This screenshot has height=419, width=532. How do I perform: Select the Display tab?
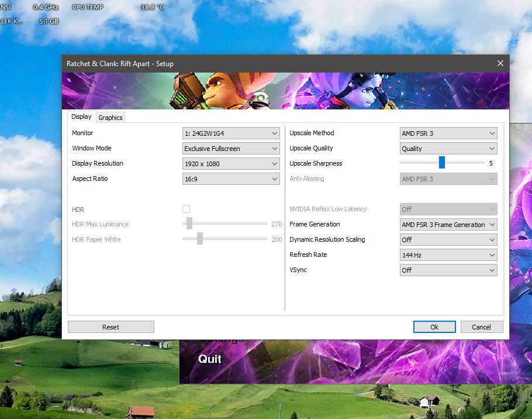click(81, 116)
